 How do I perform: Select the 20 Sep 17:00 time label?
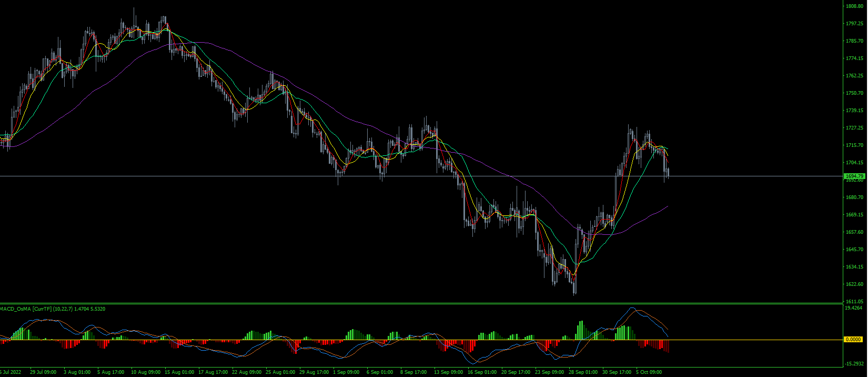tap(516, 372)
